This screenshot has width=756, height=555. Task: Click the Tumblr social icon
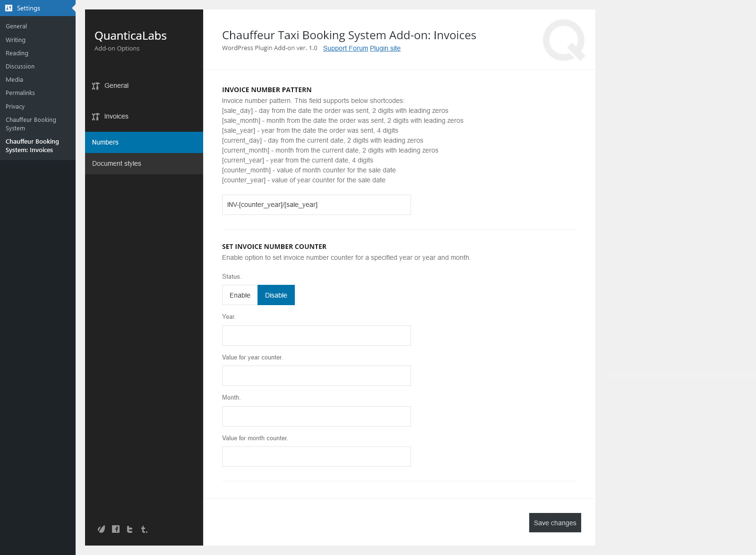coord(144,529)
